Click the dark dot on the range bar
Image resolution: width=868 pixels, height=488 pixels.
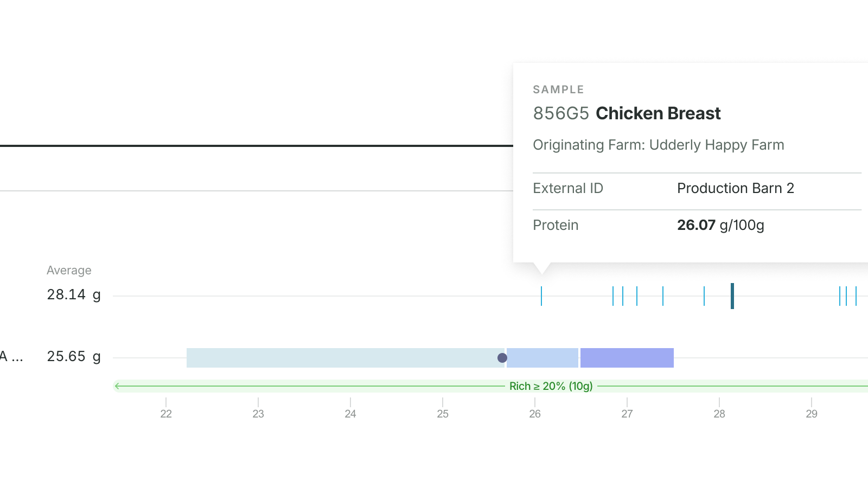[502, 358]
